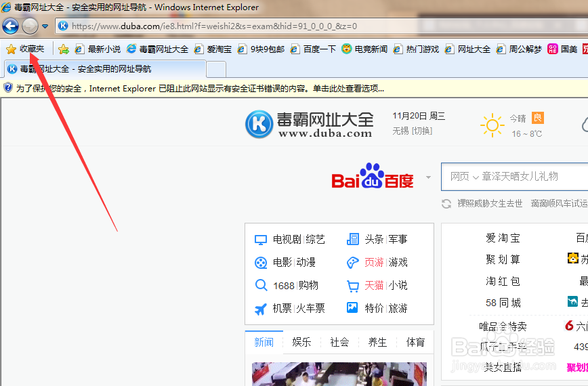Select the 毒霸网址大全 browser tab

(x=105, y=69)
